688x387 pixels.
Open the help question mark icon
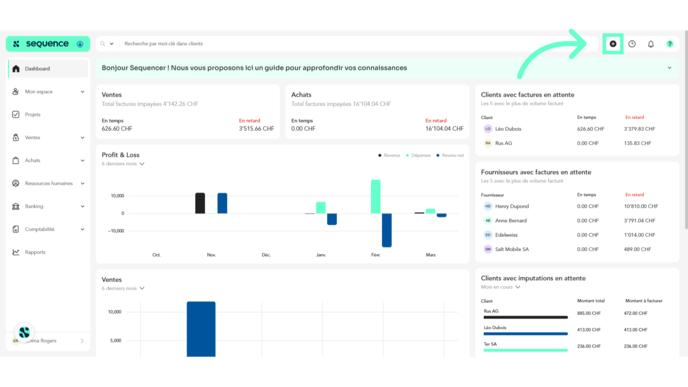(x=670, y=44)
